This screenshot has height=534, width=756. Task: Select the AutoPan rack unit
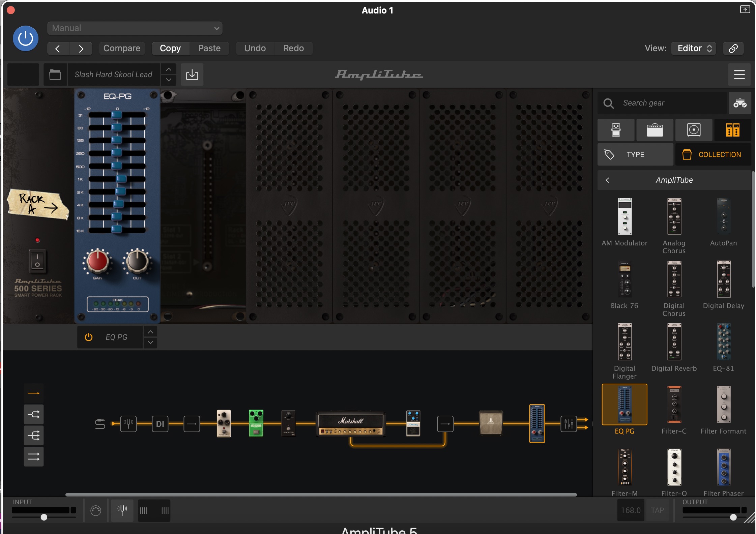(724, 222)
